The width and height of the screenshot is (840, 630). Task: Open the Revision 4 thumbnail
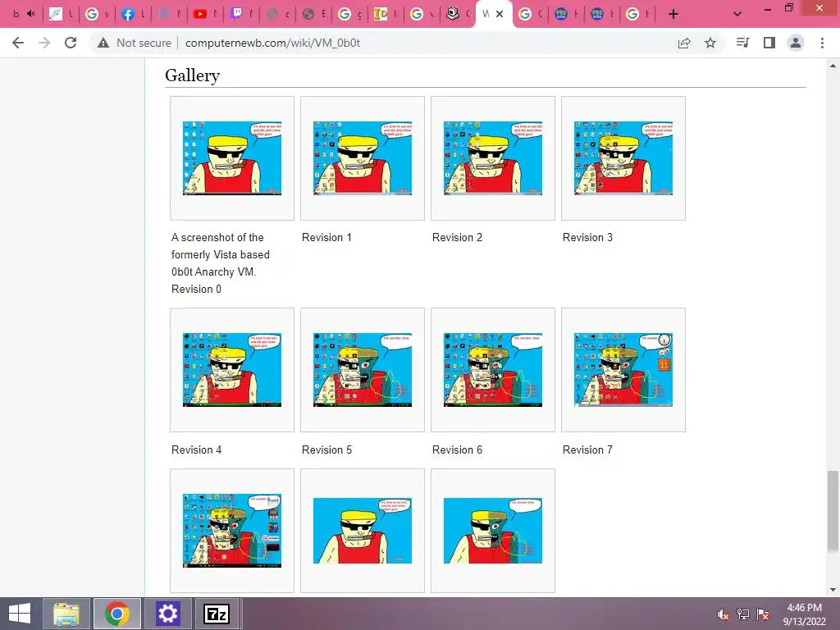232,370
